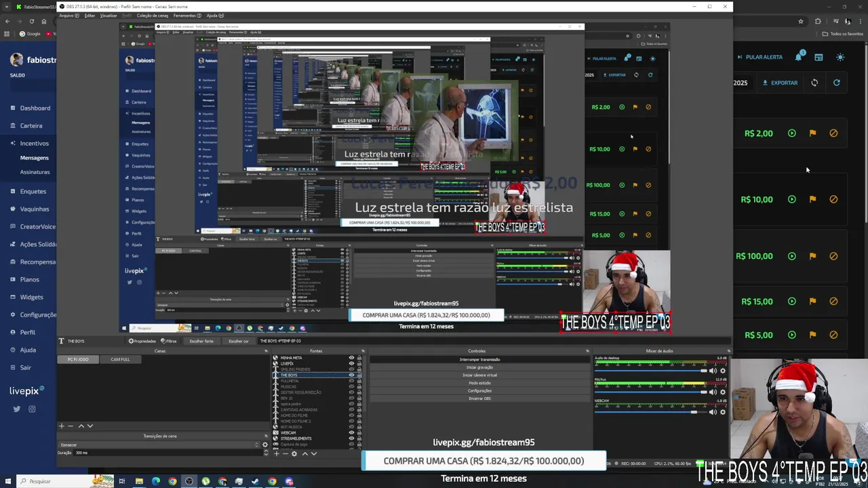Open WEBCAM mixer settings gear
Screen dimensions: 868x488
tap(723, 412)
